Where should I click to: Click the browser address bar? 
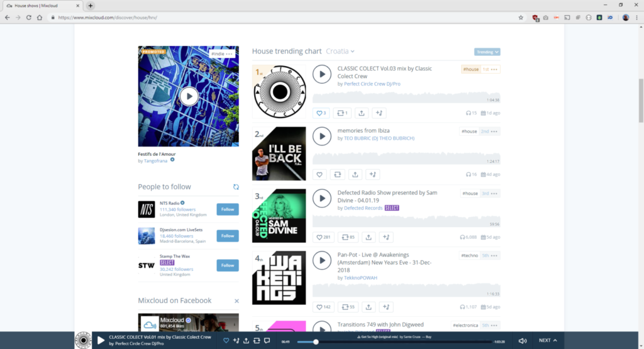coord(284,18)
